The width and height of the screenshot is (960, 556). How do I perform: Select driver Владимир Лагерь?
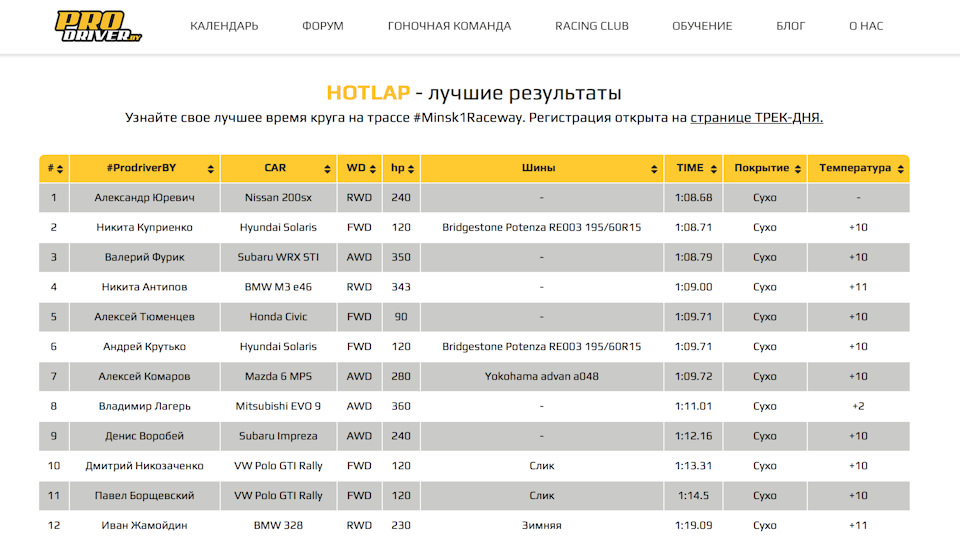[144, 406]
